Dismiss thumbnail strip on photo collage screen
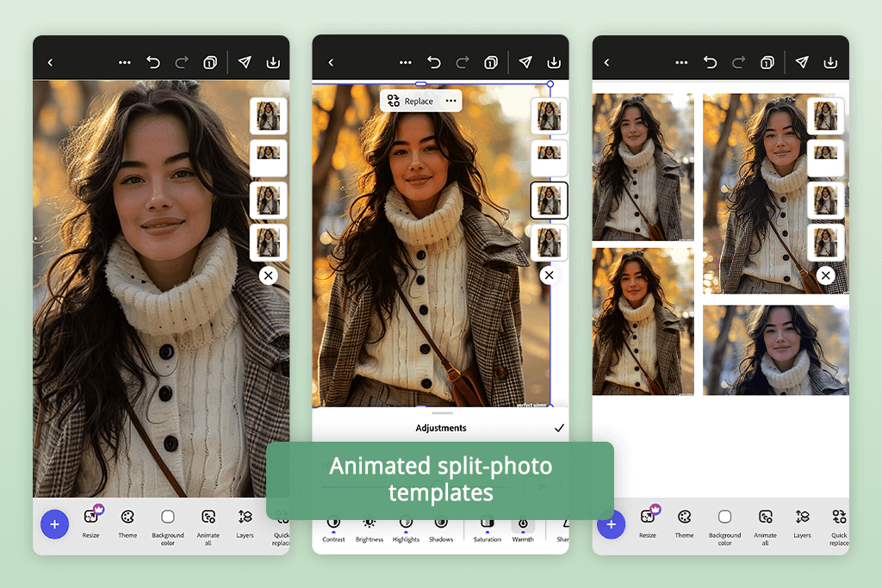 click(825, 275)
